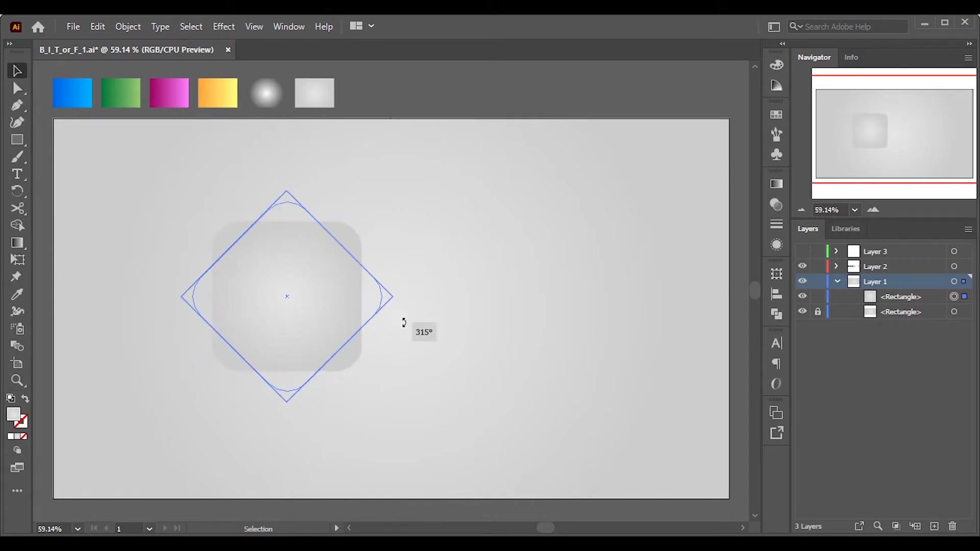Hide Layer 2 using eye icon
The width and height of the screenshot is (980, 551).
click(x=802, y=266)
